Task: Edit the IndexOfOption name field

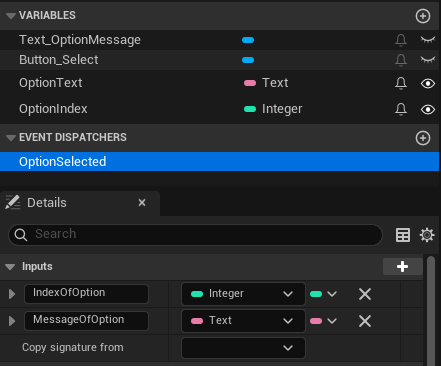Action: 86,294
